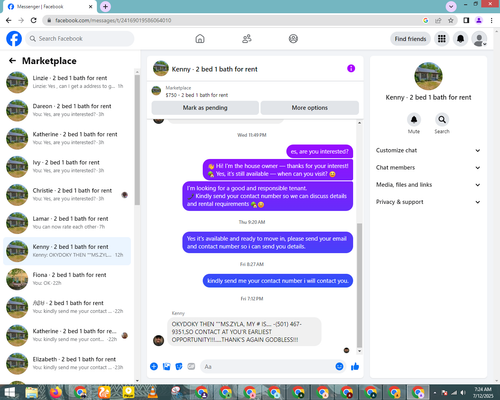Open the Chrome three-dot menu
500x400 pixels.
click(x=491, y=20)
